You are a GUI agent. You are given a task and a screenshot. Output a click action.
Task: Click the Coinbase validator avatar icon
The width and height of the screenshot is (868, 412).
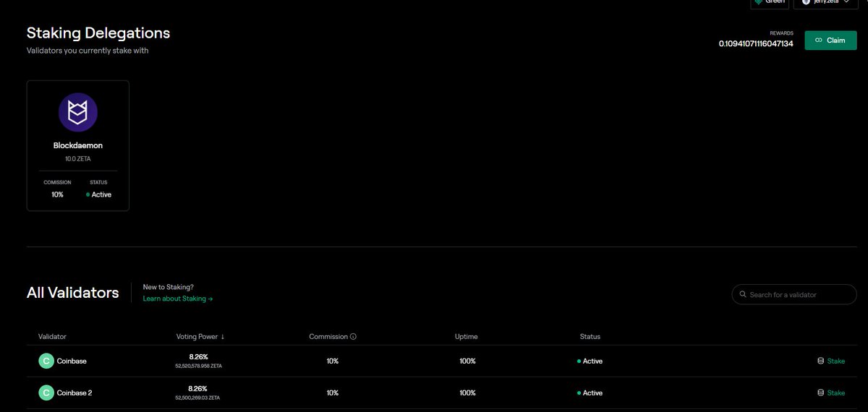tap(46, 361)
